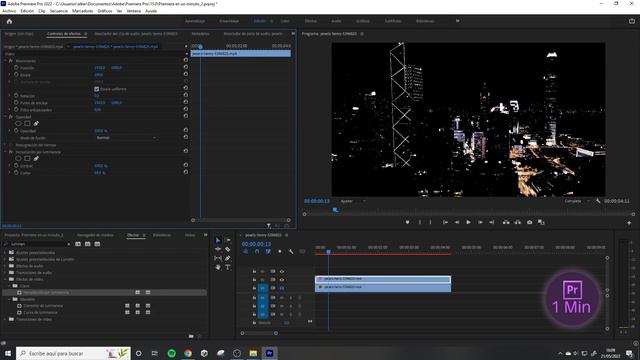
Task: Reset the Posición parameter
Action: click(186, 67)
